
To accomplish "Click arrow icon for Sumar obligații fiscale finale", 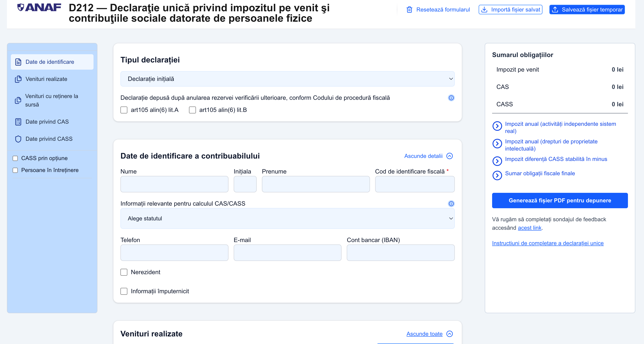I will (497, 175).
